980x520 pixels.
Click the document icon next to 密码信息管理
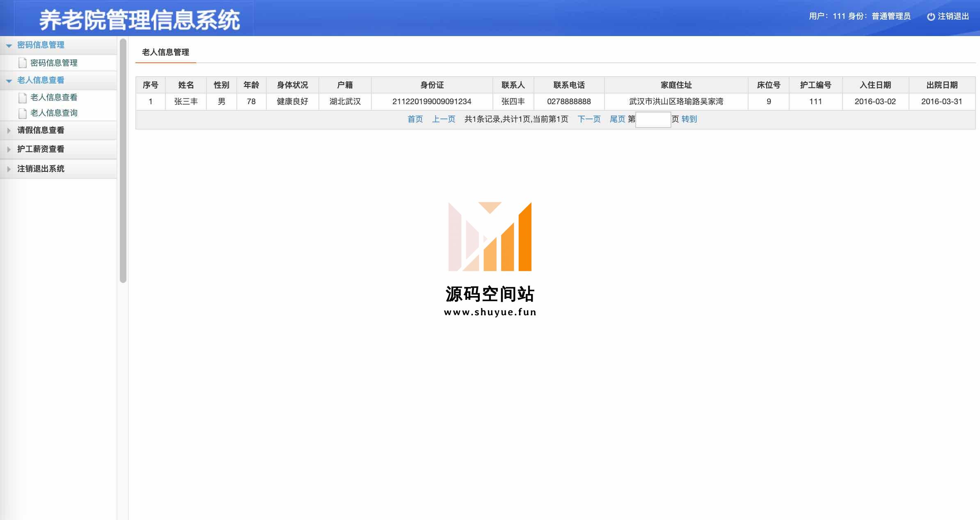tap(23, 63)
